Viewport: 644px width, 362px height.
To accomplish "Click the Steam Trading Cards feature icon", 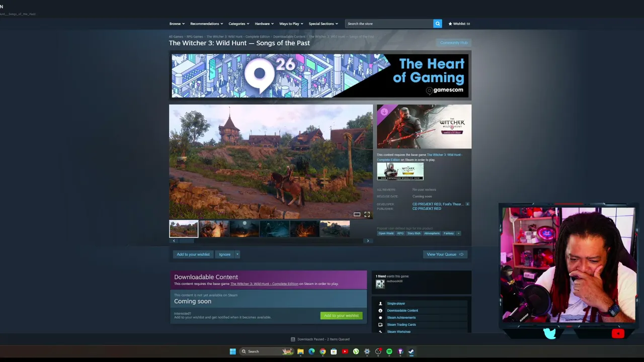I will tap(380, 325).
